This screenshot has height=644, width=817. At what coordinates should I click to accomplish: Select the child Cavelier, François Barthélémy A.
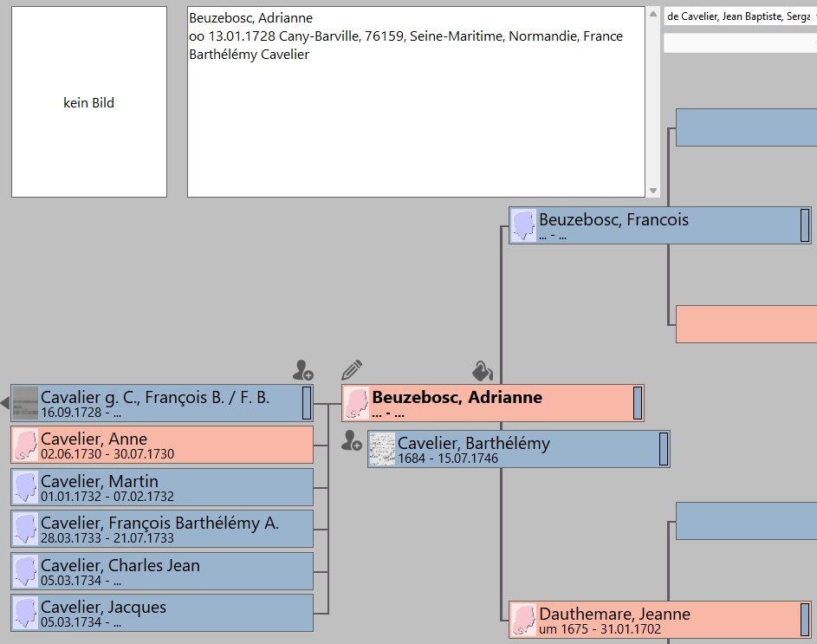point(162,529)
